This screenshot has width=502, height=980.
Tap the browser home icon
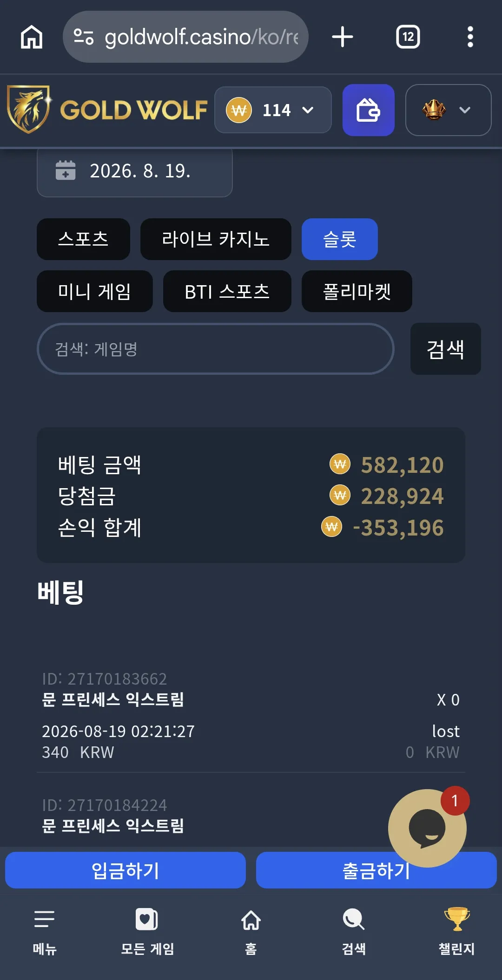(32, 37)
